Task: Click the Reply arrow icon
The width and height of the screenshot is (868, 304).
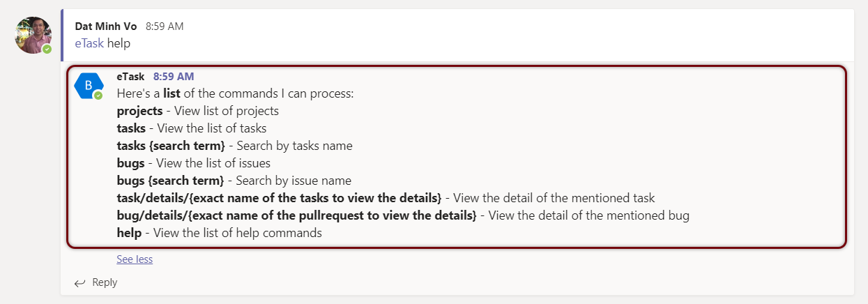Action: (80, 283)
